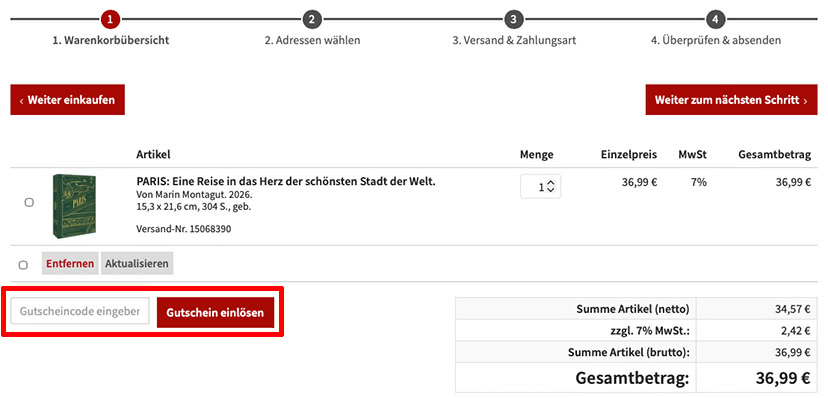Tick the select-all checkbox next to Entfernen

click(23, 264)
